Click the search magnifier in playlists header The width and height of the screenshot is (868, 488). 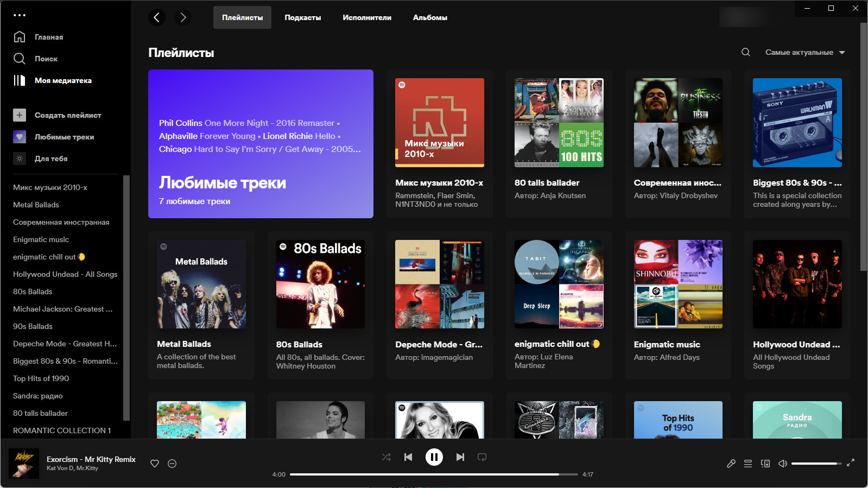coord(746,52)
